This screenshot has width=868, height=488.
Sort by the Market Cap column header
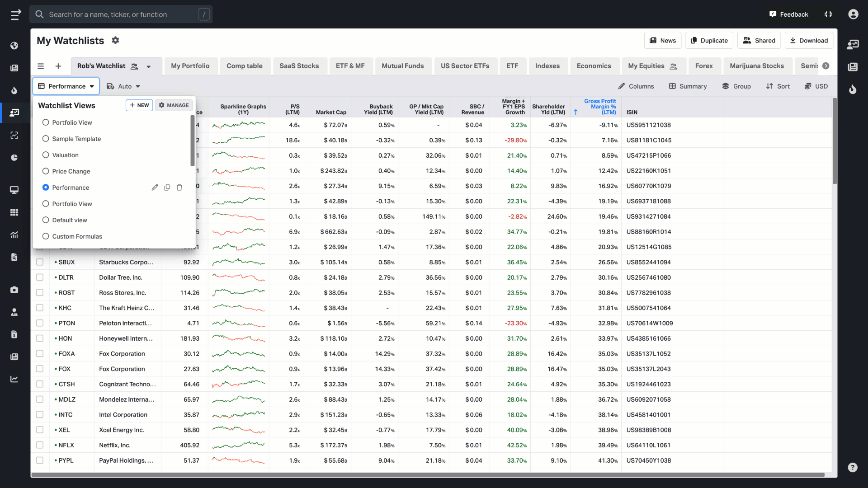coord(331,112)
